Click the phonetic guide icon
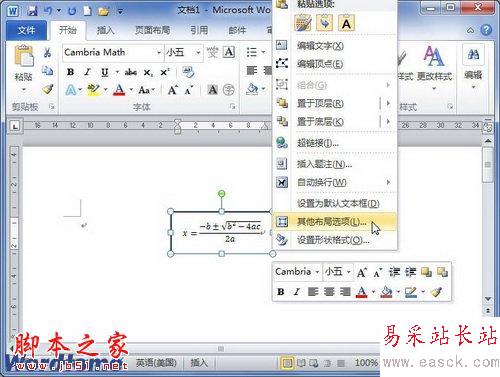 [212, 52]
